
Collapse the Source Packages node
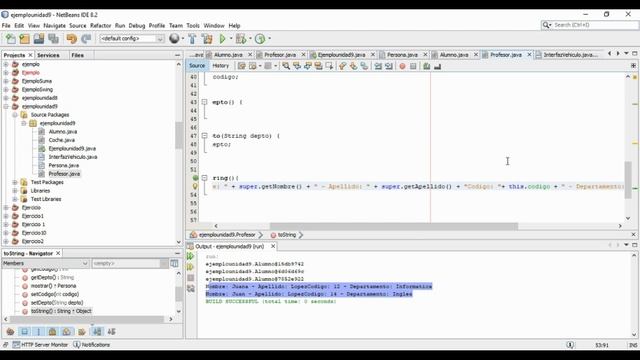click(15, 115)
